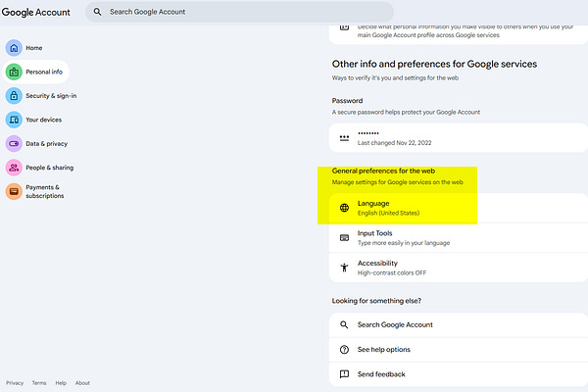Click the Data & privacy toggle icon

pyautogui.click(x=14, y=144)
